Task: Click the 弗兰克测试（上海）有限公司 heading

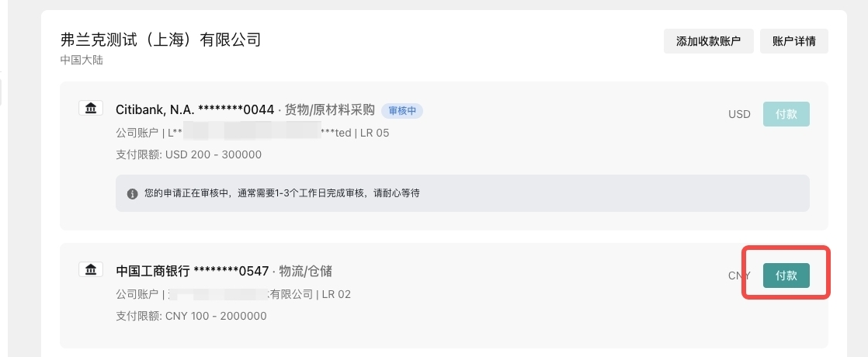Action: tap(161, 40)
